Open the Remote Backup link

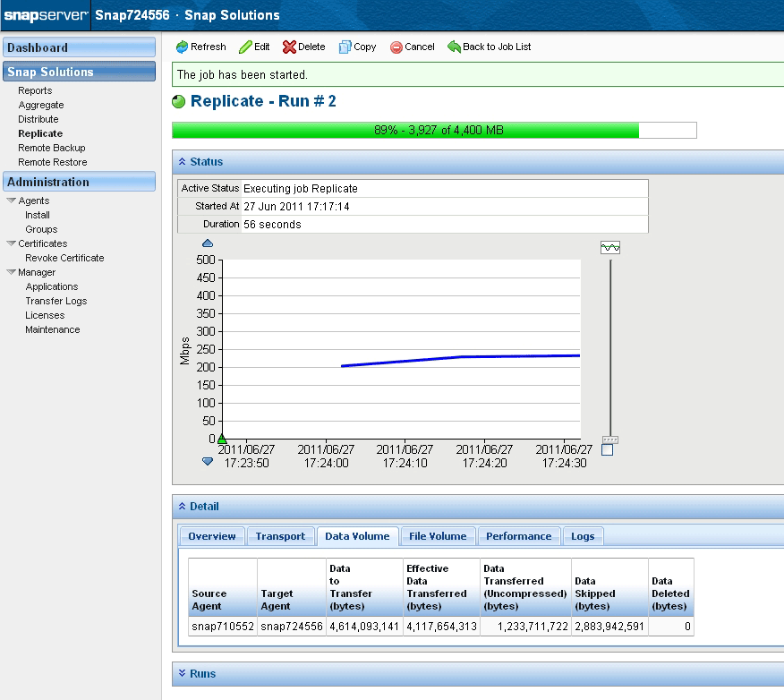coord(52,148)
